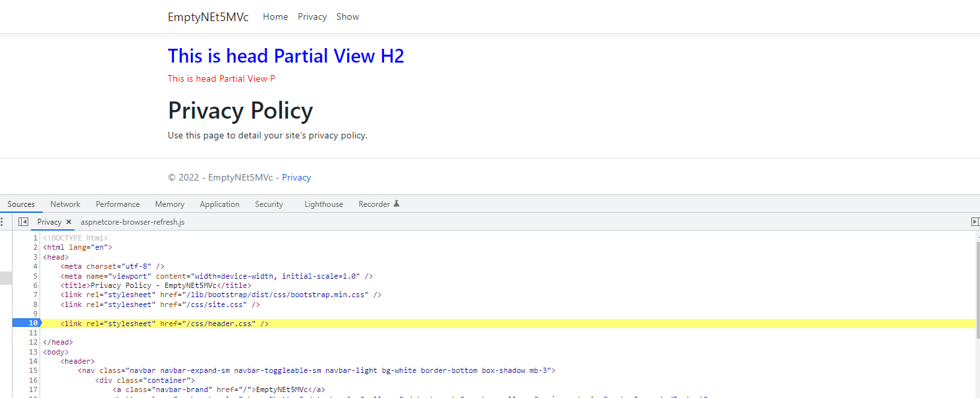Image resolution: width=980 pixels, height=398 pixels.
Task: Switch to aspnetcore-browser-refresh.js file tab
Action: click(132, 222)
